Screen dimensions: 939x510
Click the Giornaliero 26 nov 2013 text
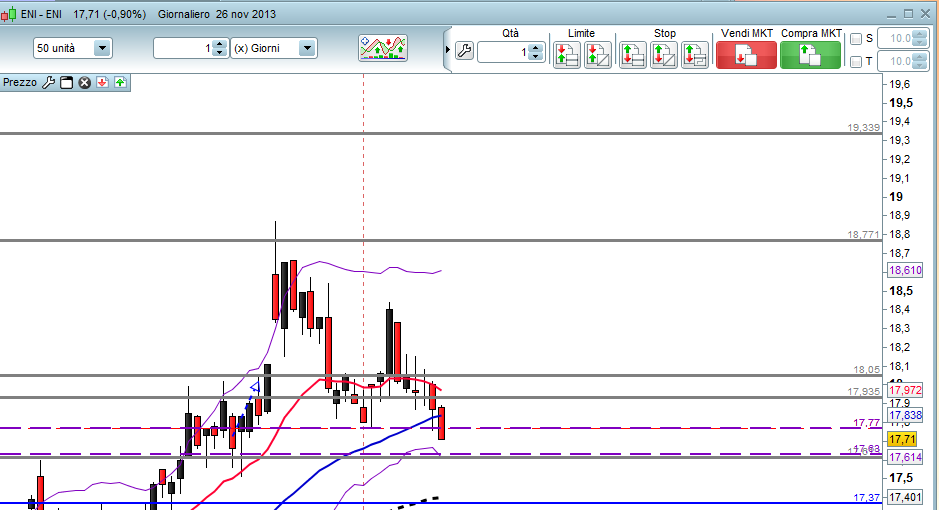tap(217, 14)
